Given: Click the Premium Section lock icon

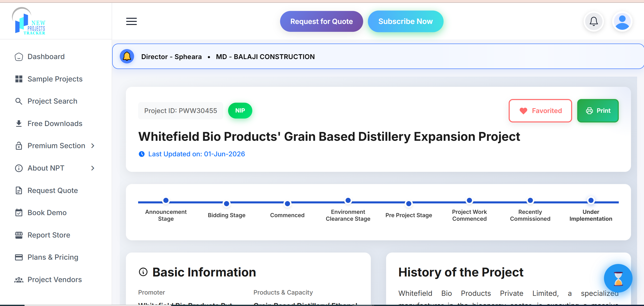Looking at the screenshot, I should (19, 146).
